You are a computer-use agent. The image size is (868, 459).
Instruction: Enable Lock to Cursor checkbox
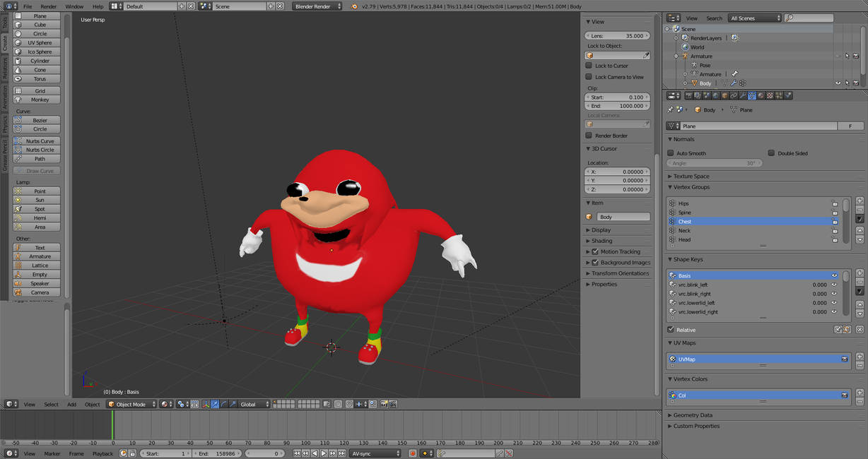[x=589, y=66]
